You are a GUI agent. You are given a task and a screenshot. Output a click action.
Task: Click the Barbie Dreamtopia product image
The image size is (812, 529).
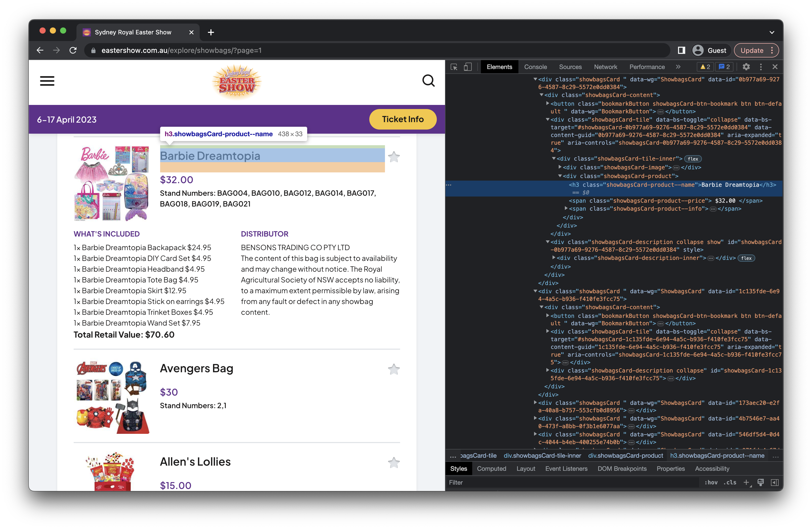[x=112, y=183]
